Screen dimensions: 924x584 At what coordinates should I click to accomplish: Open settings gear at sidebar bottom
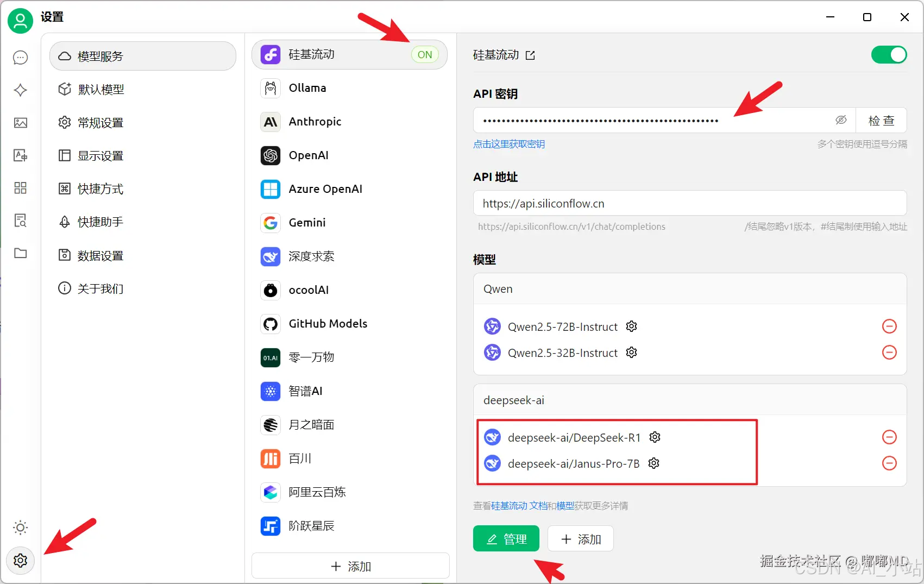tap(21, 561)
